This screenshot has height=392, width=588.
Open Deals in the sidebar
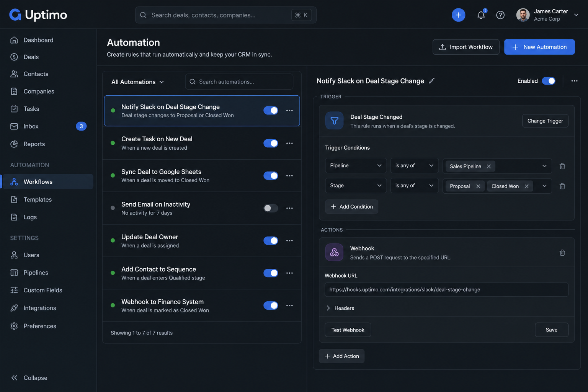click(x=48, y=57)
